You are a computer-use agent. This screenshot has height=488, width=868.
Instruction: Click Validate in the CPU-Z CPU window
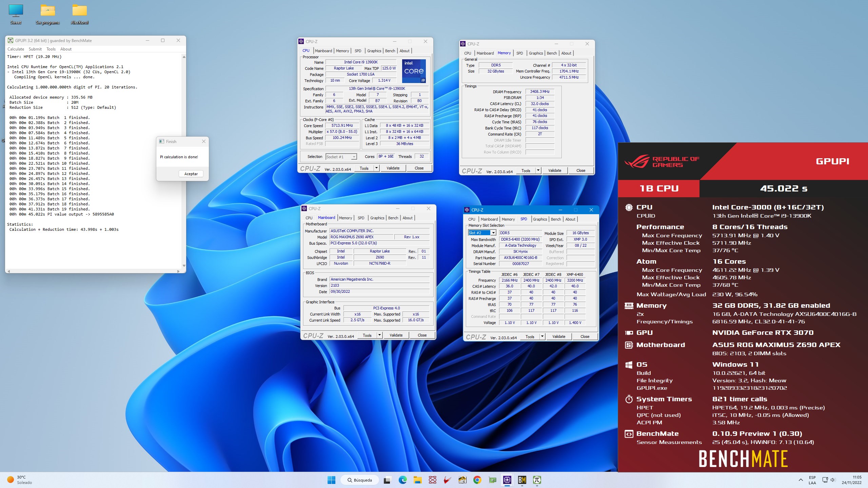393,168
